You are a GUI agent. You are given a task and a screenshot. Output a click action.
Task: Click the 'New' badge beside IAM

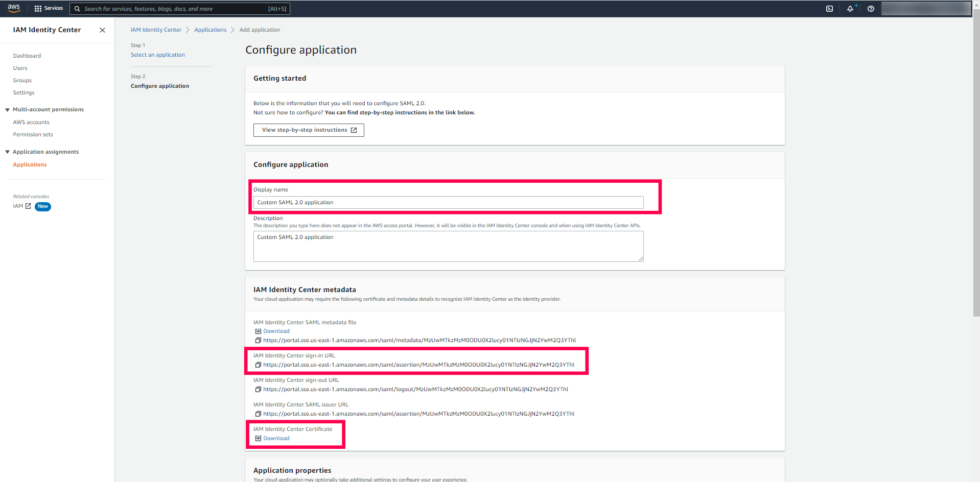point(43,207)
